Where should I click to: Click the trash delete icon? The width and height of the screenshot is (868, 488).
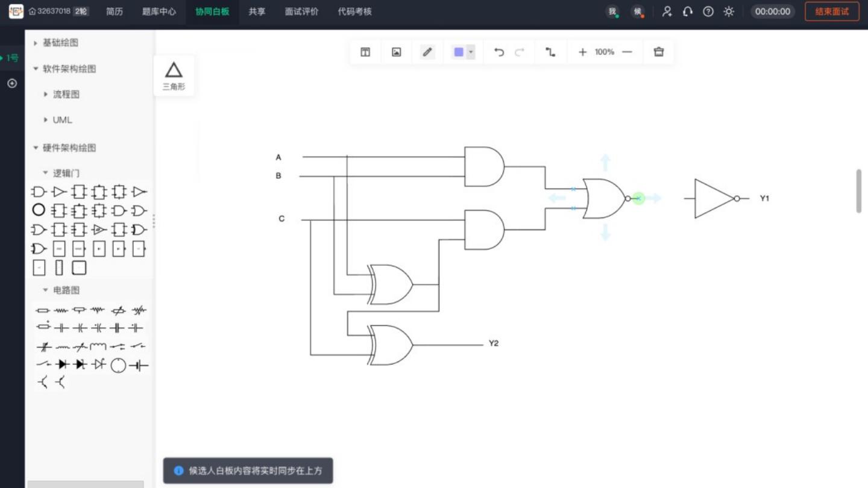[x=659, y=52]
